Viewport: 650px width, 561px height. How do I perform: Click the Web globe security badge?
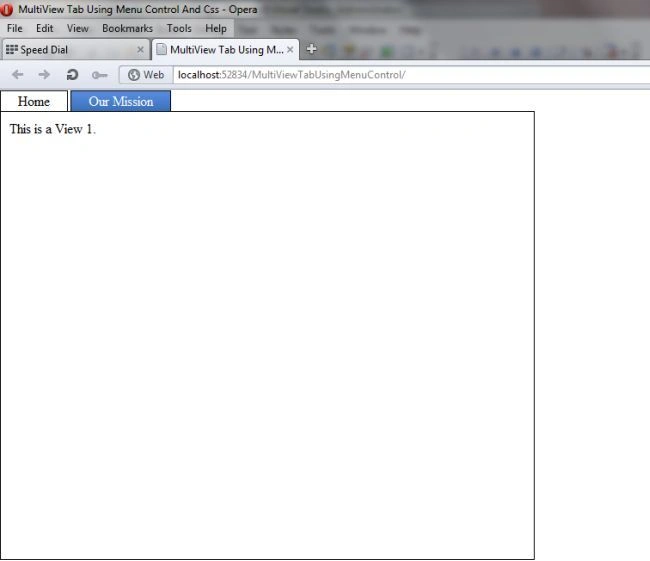(x=146, y=75)
